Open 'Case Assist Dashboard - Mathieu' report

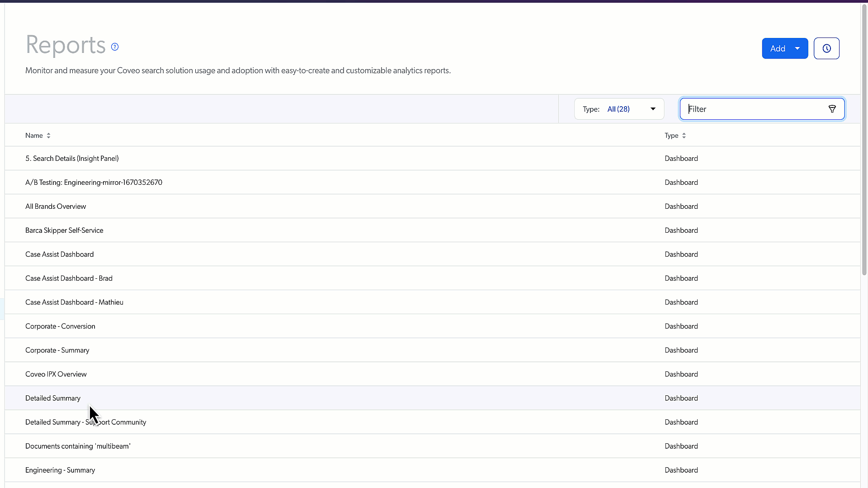point(74,302)
